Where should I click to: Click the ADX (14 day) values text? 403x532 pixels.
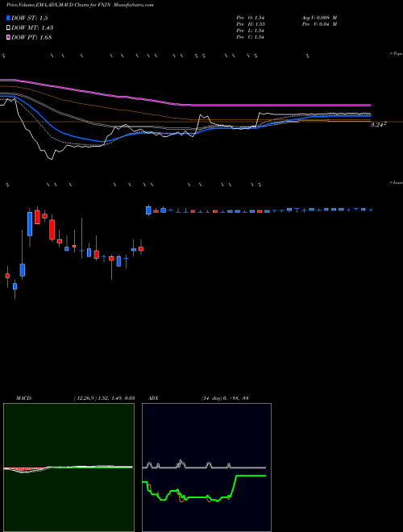coord(225,398)
